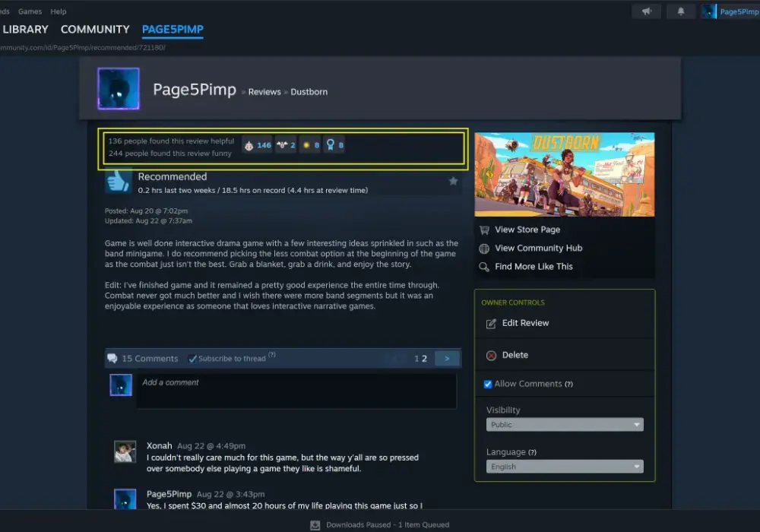Go to comments page 2
Viewport: 760px width, 532px height.
coord(424,359)
